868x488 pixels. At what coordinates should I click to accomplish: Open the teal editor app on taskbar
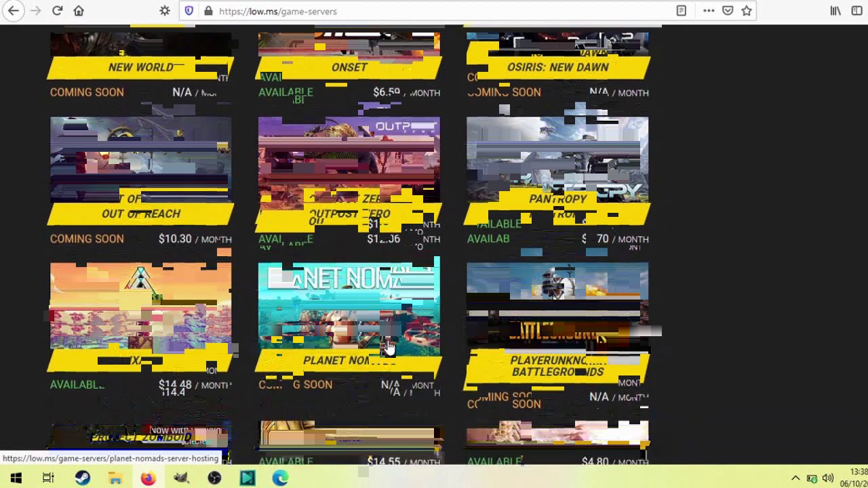(248, 478)
